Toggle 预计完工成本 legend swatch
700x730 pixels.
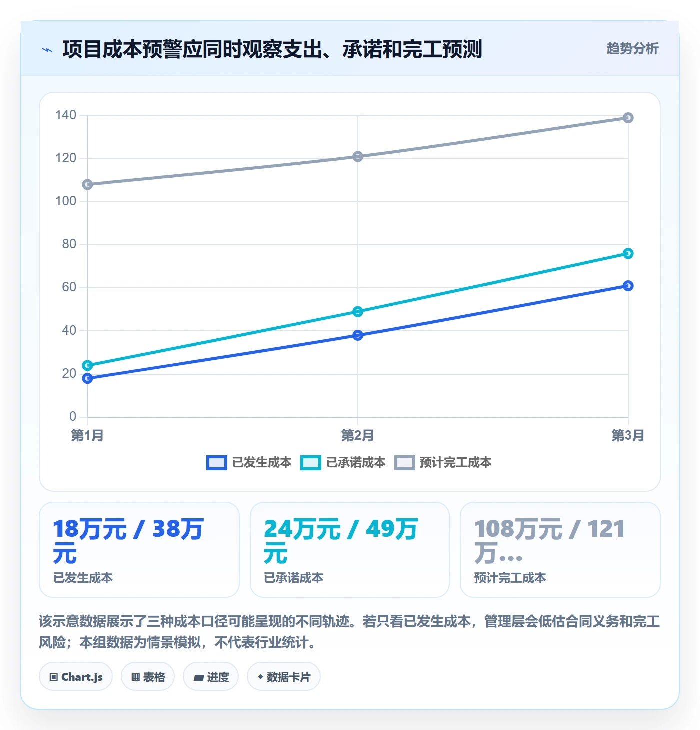point(404,463)
